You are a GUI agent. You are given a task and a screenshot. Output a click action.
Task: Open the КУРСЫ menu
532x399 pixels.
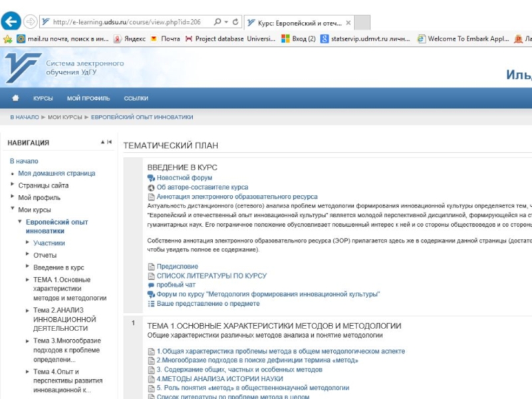tap(43, 98)
